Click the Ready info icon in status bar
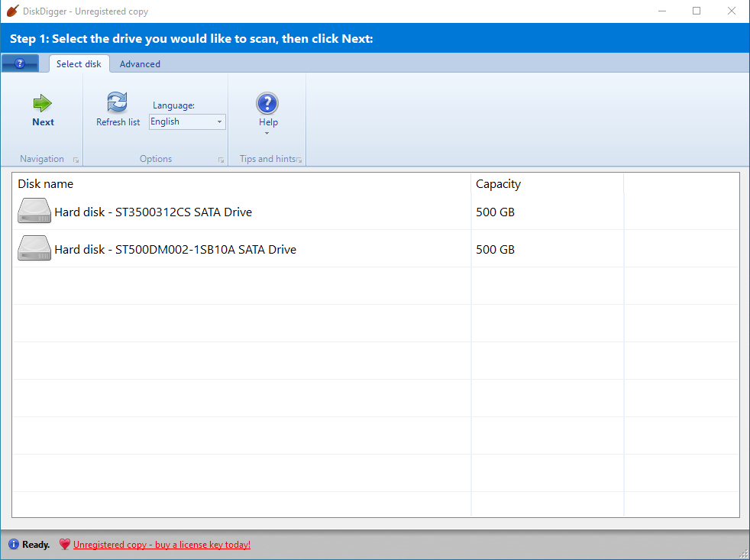Image resolution: width=750 pixels, height=560 pixels. coord(14,544)
